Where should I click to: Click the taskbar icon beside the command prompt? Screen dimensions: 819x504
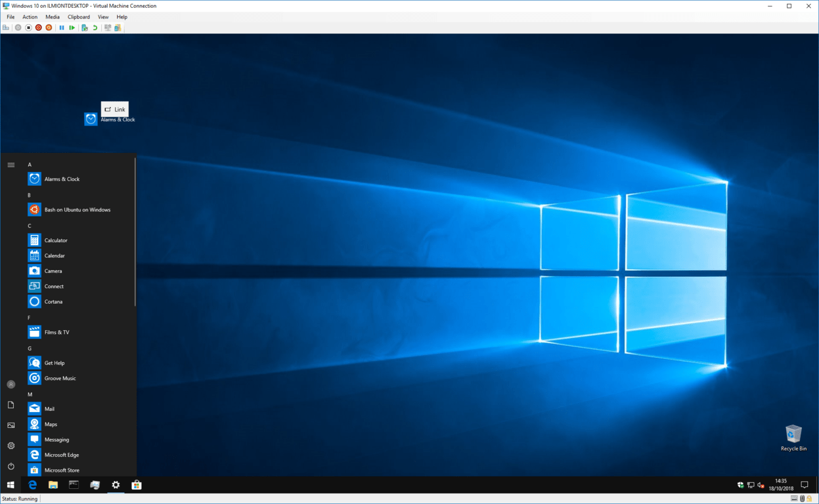[x=95, y=485]
